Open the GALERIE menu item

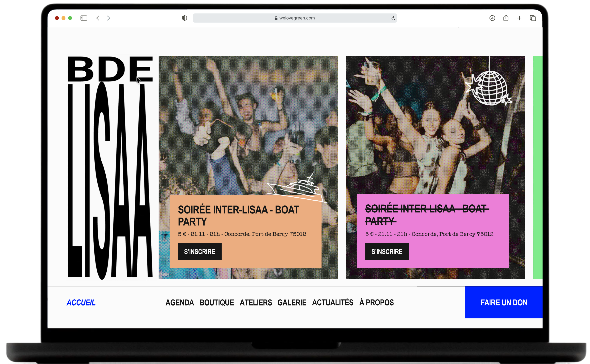point(292,303)
